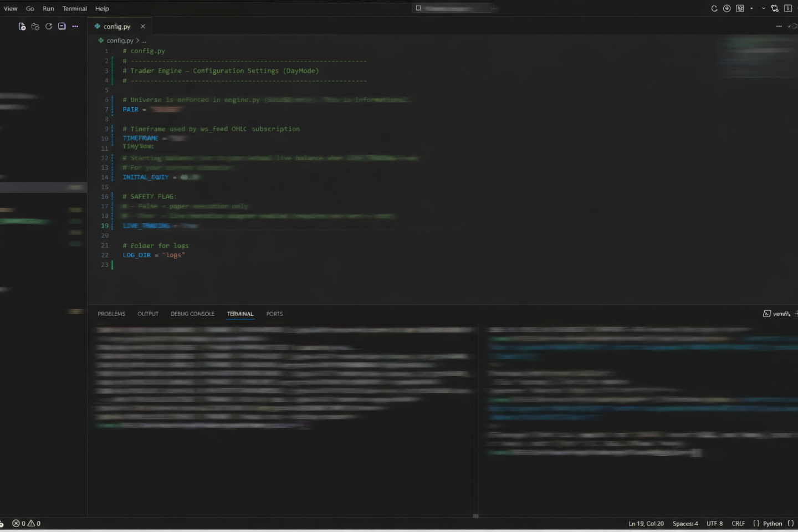Click the CRLF line ending button
The image size is (798, 532).
[738, 524]
